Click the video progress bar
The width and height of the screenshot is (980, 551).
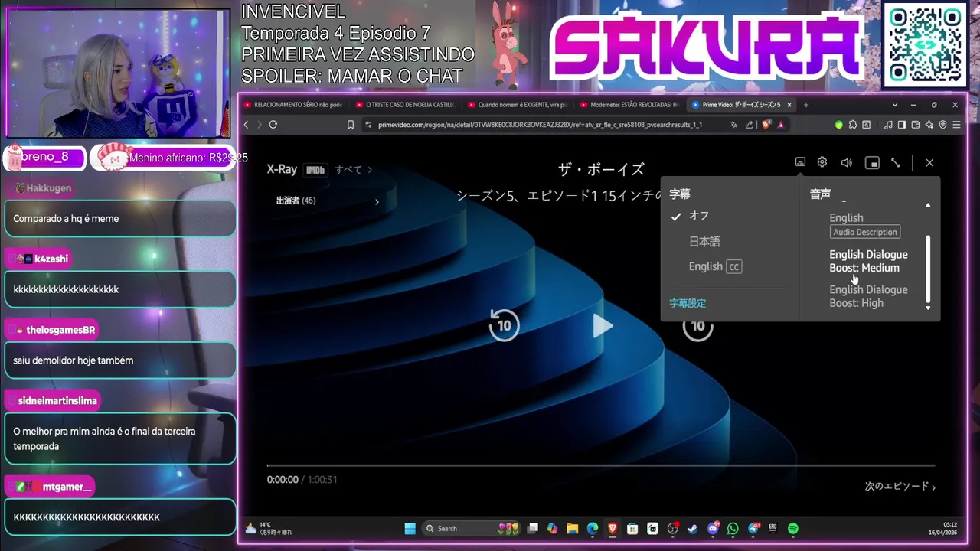(601, 465)
